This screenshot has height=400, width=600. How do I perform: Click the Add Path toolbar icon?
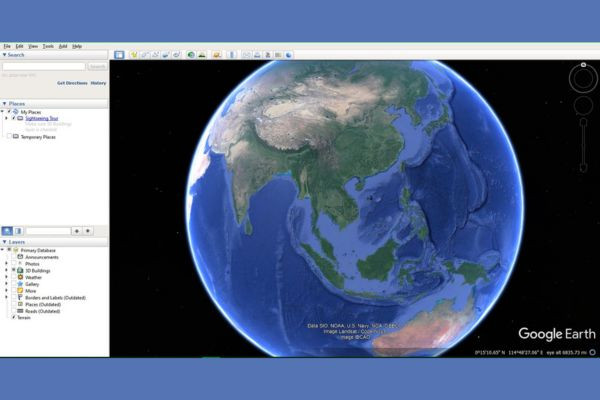tap(155, 55)
